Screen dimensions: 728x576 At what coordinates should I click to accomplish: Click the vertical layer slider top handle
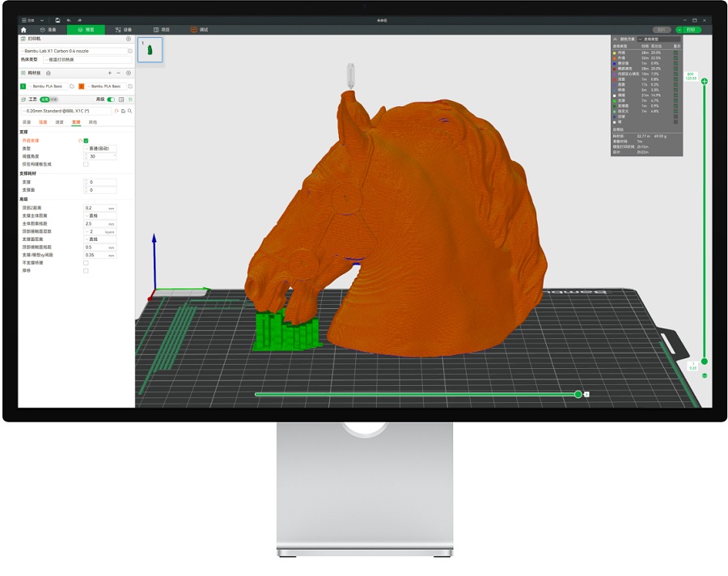coord(705,81)
